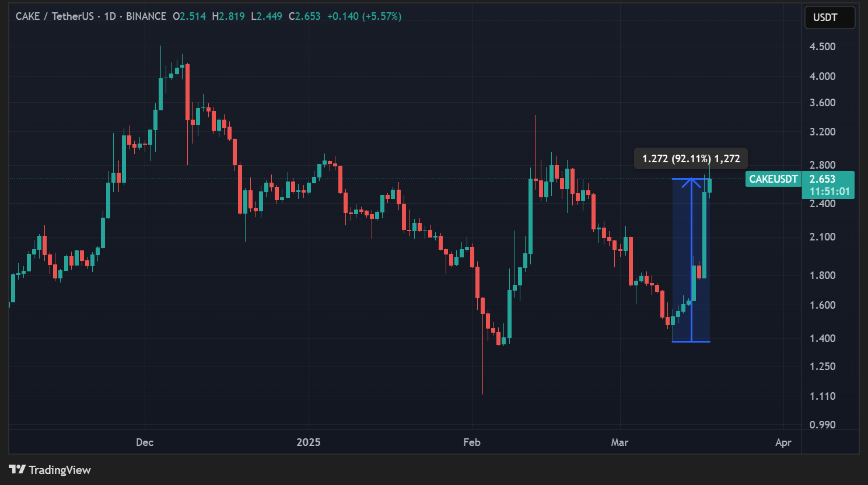The width and height of the screenshot is (868, 485).
Task: Click the CAKEUSDT symbol price tag
Action: [x=773, y=179]
